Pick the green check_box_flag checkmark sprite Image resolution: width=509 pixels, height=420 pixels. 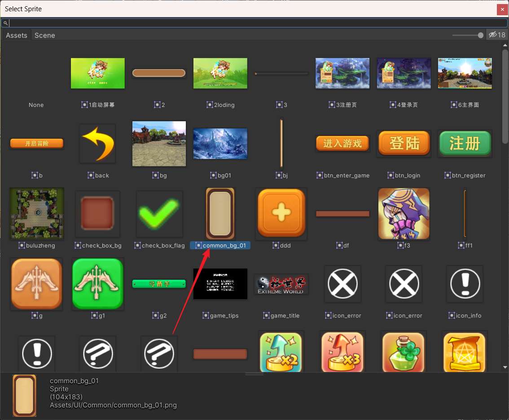(159, 213)
